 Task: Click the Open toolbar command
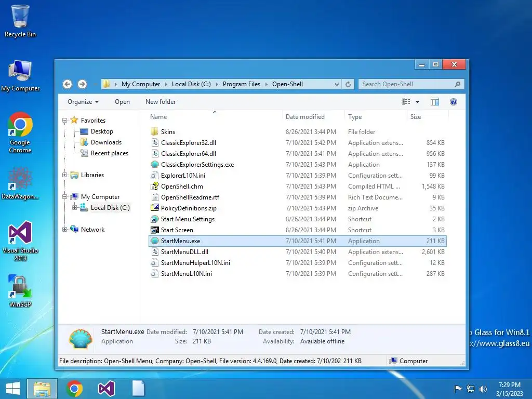tap(122, 102)
